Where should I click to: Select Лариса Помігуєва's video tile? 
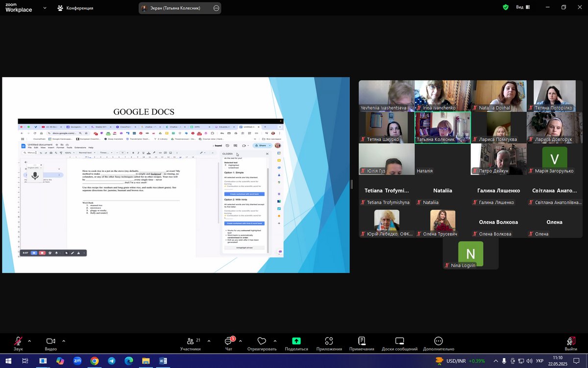coord(499,128)
